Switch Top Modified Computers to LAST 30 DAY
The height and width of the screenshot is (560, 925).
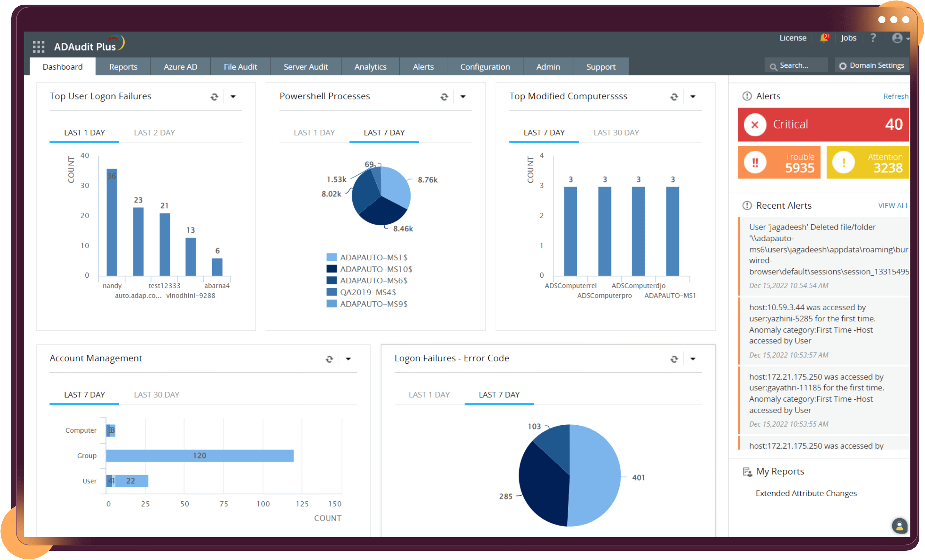click(x=616, y=132)
